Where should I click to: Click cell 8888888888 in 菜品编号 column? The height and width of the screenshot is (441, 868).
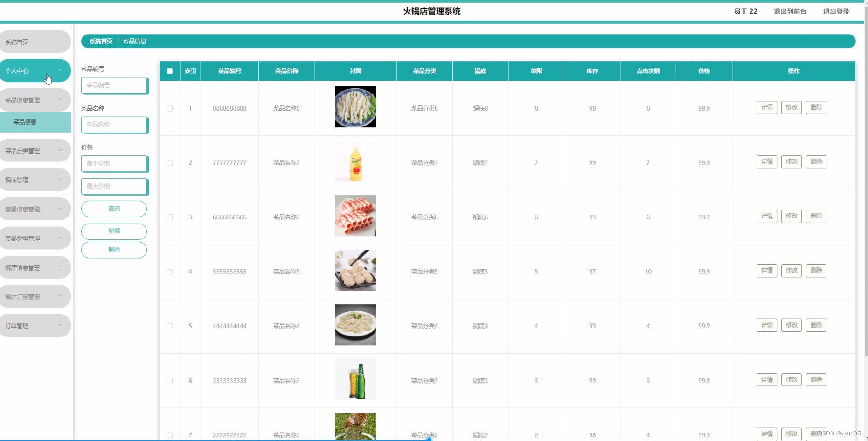tap(229, 108)
